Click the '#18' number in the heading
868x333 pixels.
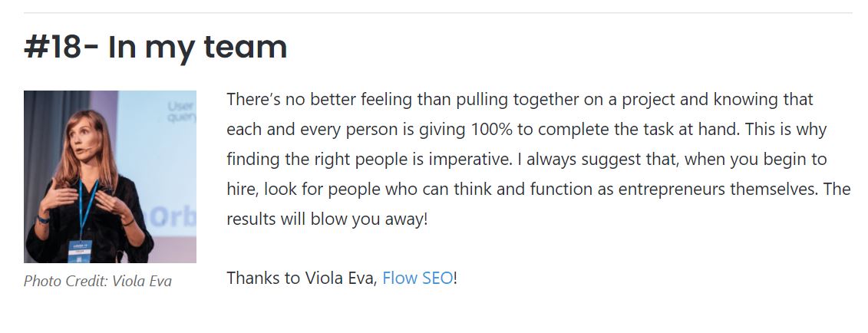(51, 48)
